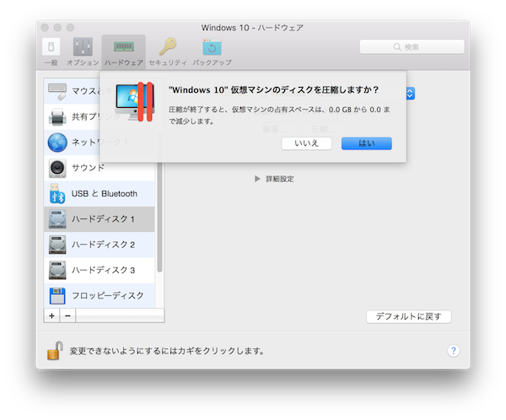
Task: Click the plus button to add hardware
Action: tap(52, 315)
